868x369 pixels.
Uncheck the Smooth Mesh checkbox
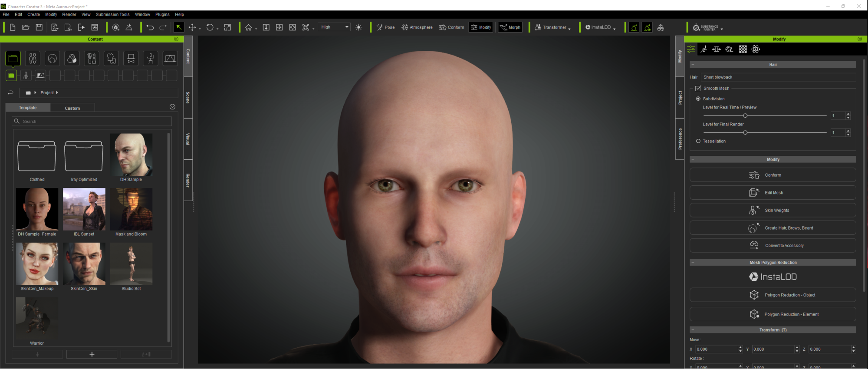coord(698,89)
